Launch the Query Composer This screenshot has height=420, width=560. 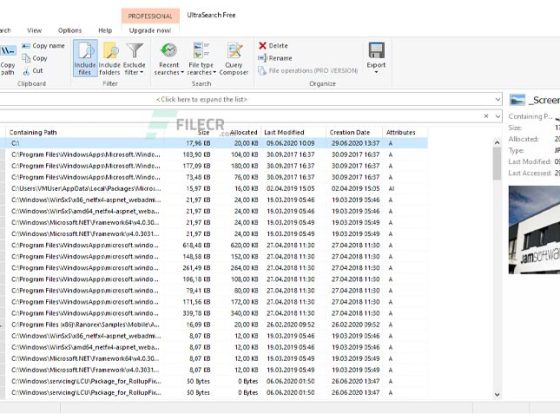click(234, 58)
